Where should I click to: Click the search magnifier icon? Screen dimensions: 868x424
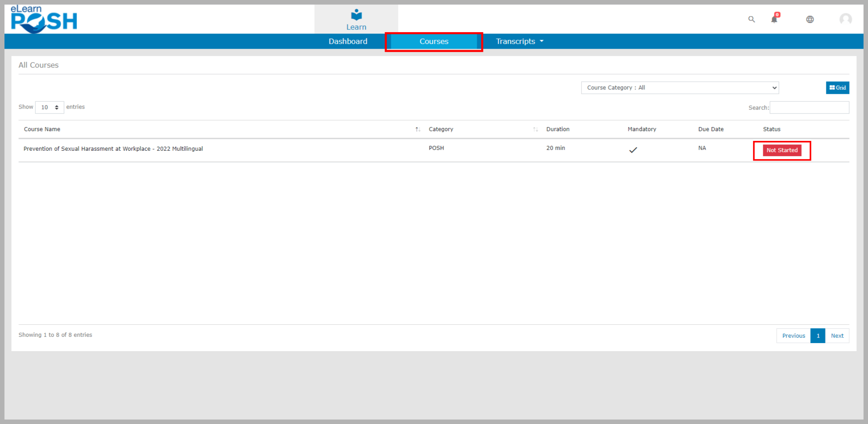point(752,19)
